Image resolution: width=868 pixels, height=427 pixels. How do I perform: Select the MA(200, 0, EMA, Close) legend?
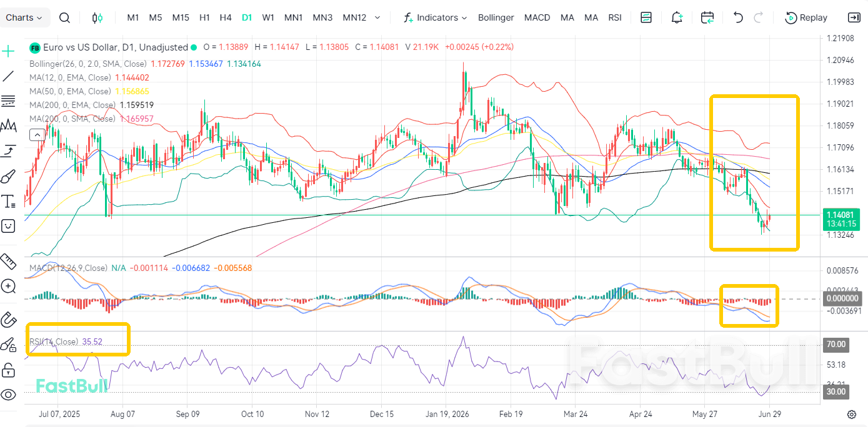point(72,105)
